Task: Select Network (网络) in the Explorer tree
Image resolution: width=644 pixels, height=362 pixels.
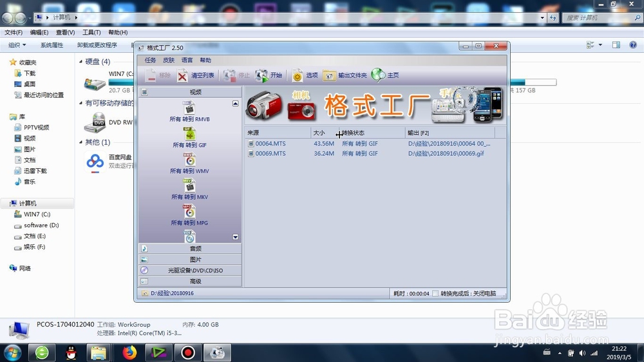Action: [x=24, y=269]
